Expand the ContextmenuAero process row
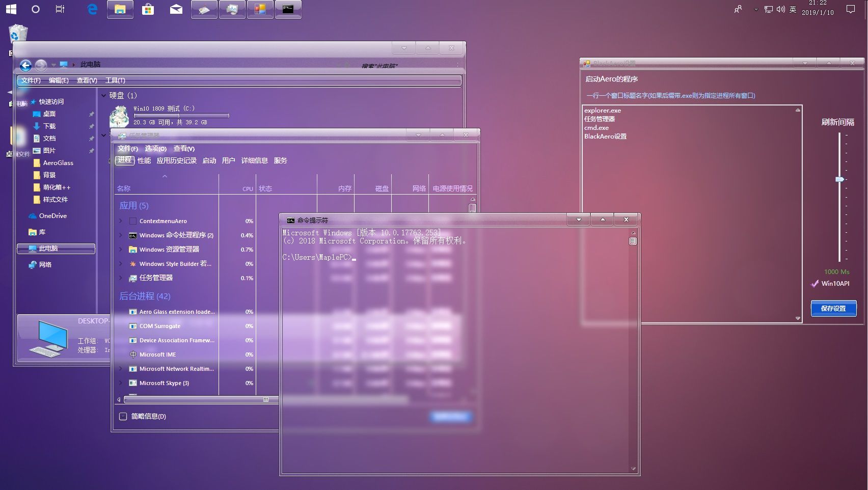This screenshot has height=490, width=868. tap(121, 221)
